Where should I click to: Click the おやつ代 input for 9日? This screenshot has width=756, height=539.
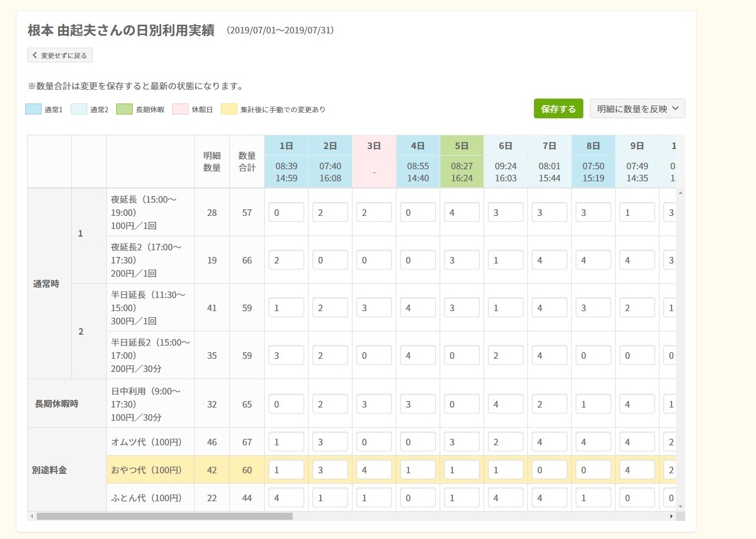[x=637, y=470]
